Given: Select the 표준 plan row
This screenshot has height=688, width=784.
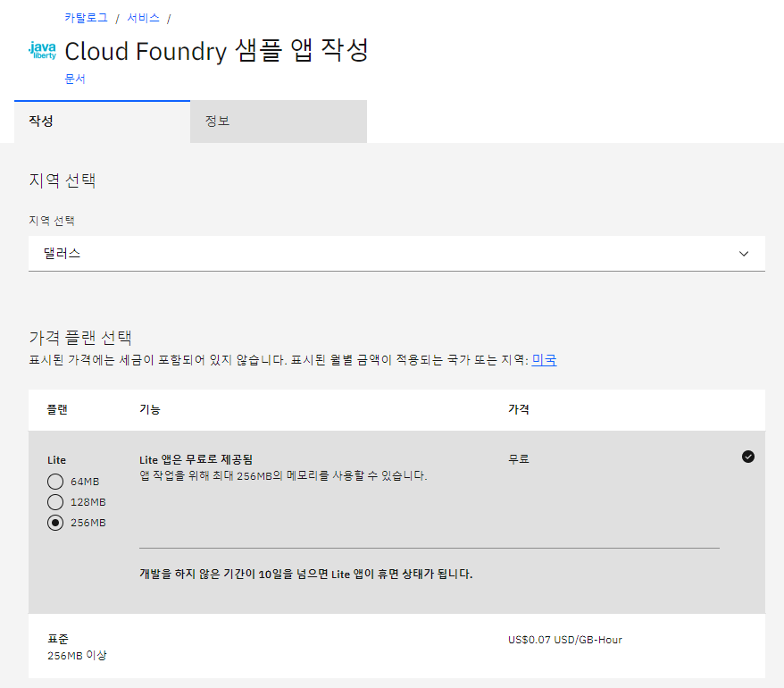Looking at the screenshot, I should point(396,646).
